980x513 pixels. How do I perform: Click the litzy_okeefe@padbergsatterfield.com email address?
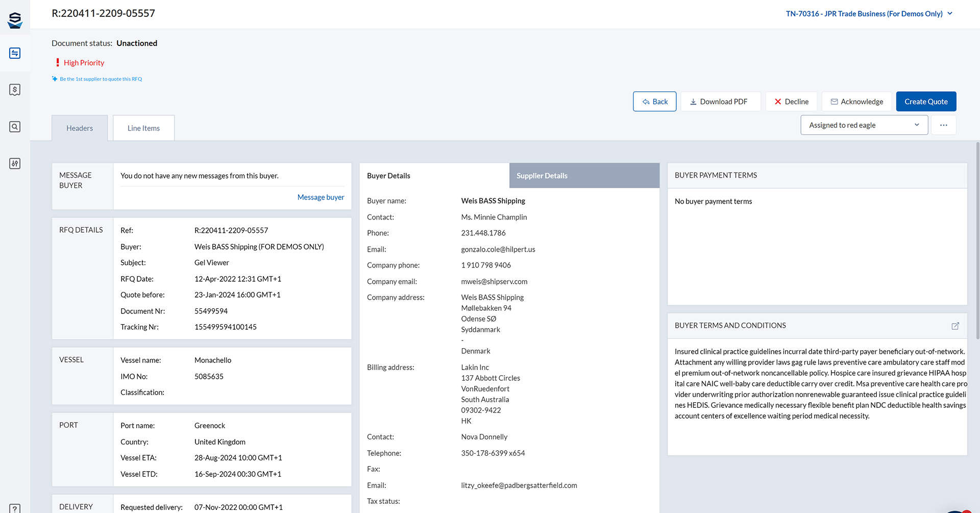[519, 485]
